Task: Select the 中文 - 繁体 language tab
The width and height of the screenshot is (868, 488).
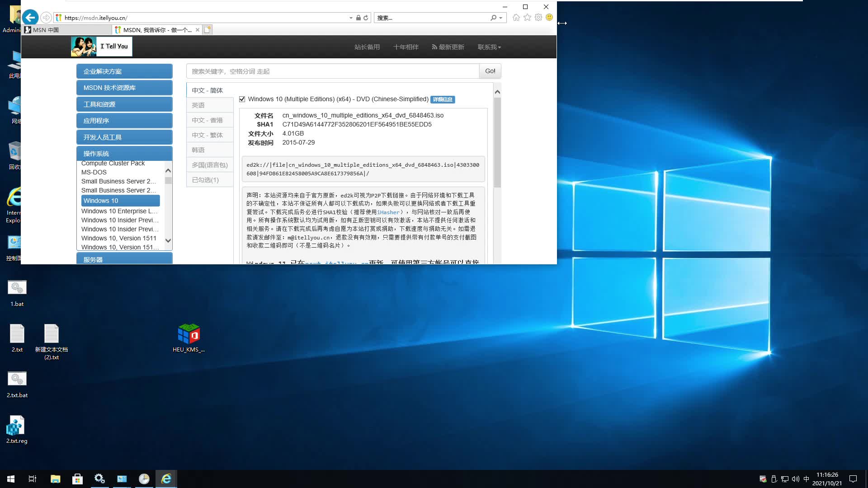Action: [210, 135]
